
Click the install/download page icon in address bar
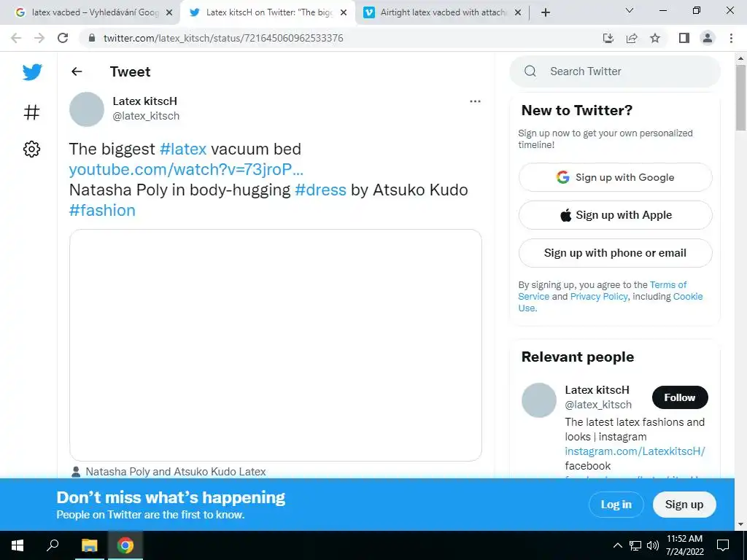pos(608,38)
